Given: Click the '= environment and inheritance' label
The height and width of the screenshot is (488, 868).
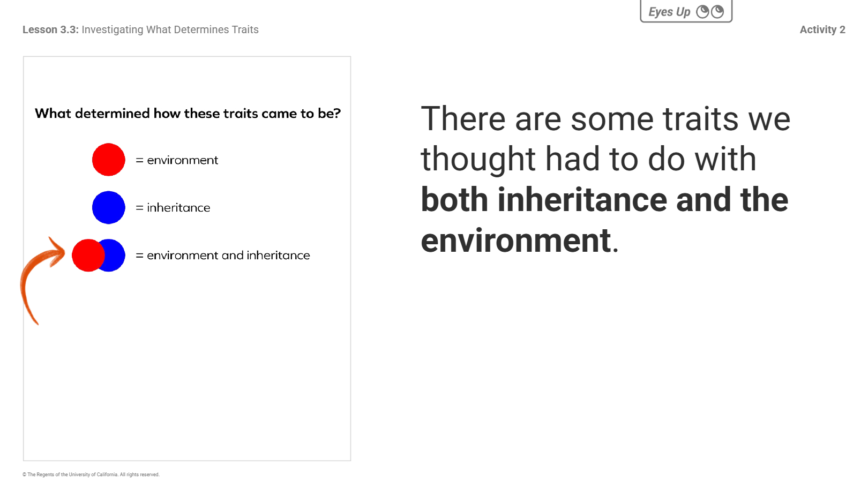Looking at the screenshot, I should pyautogui.click(x=223, y=255).
